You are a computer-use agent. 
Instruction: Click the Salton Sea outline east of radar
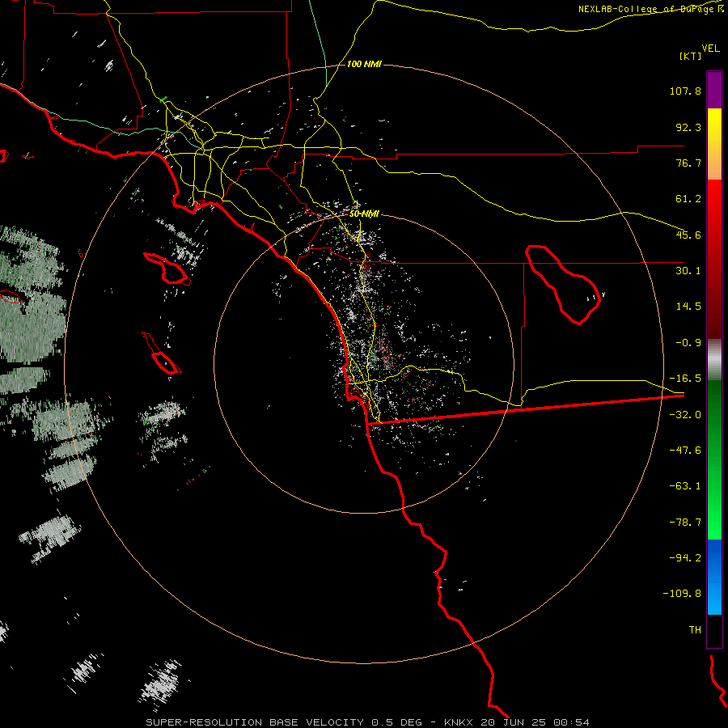point(562,284)
